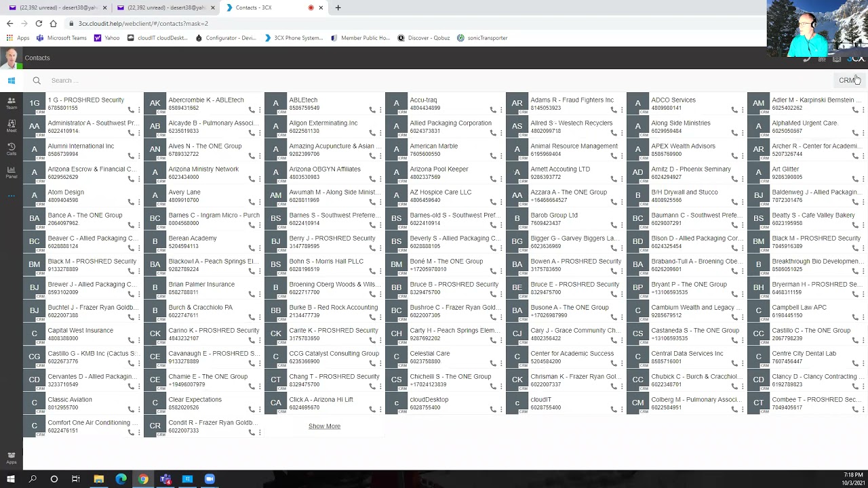Viewport: 868px width, 488px height.
Task: Call ADCO Services via phone icon
Action: (x=734, y=110)
